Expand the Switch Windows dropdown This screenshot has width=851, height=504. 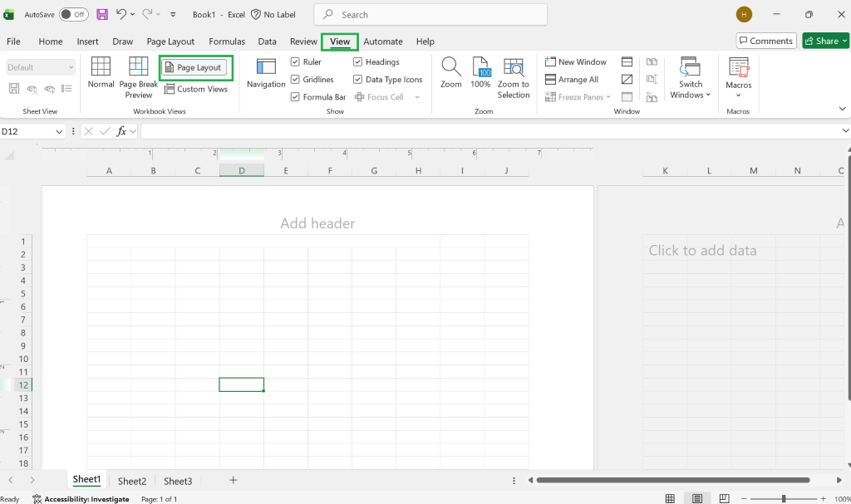pyautogui.click(x=691, y=78)
